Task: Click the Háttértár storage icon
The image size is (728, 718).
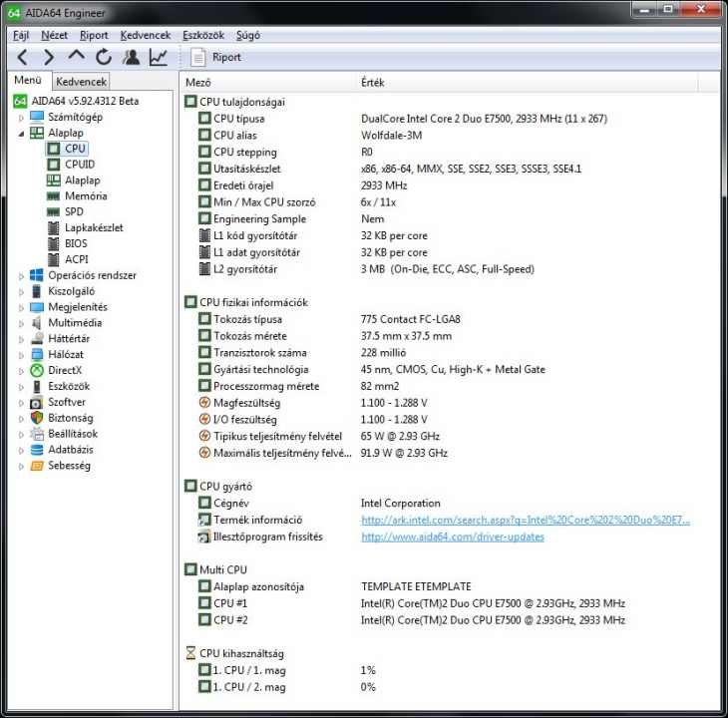Action: tap(37, 339)
